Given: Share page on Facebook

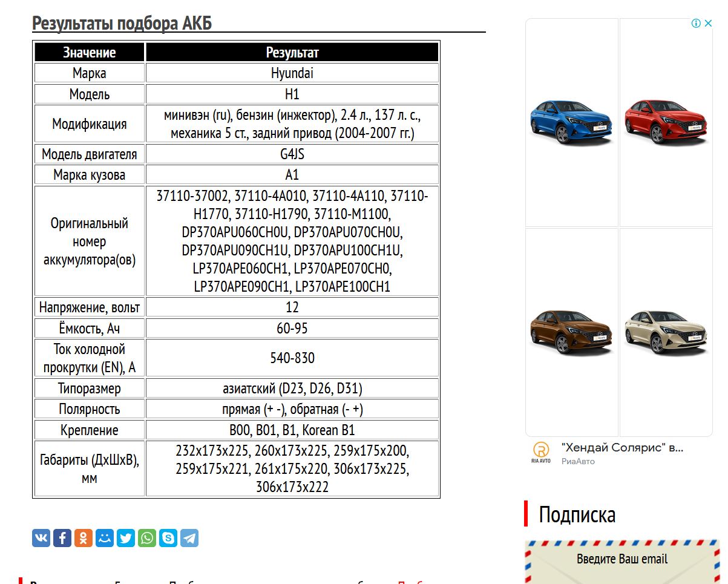Looking at the screenshot, I should click(62, 538).
